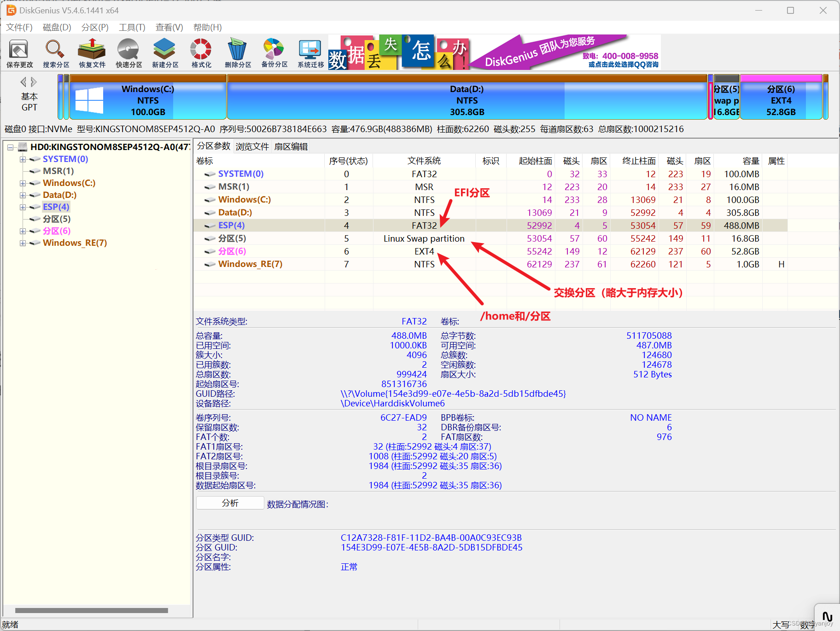
Task: Open the 文件(F) menu
Action: (x=19, y=27)
